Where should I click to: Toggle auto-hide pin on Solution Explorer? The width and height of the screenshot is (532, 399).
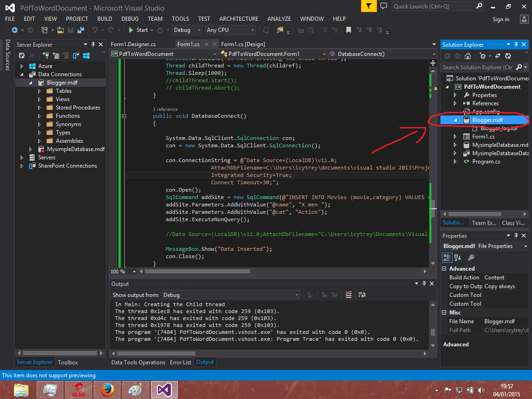click(516, 44)
